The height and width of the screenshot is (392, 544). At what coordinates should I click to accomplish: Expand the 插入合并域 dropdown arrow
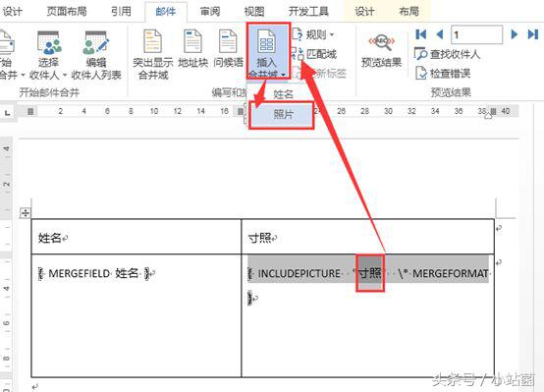coord(284,75)
